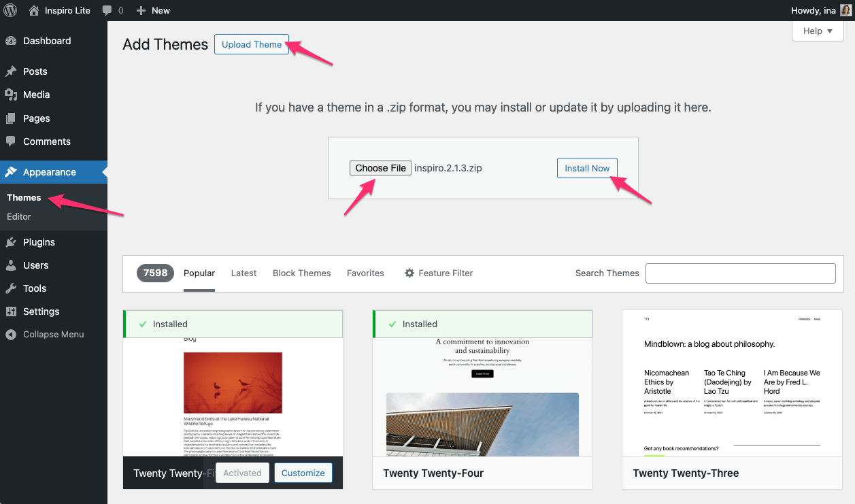
Task: Select the Block Themes tab
Action: pos(301,273)
